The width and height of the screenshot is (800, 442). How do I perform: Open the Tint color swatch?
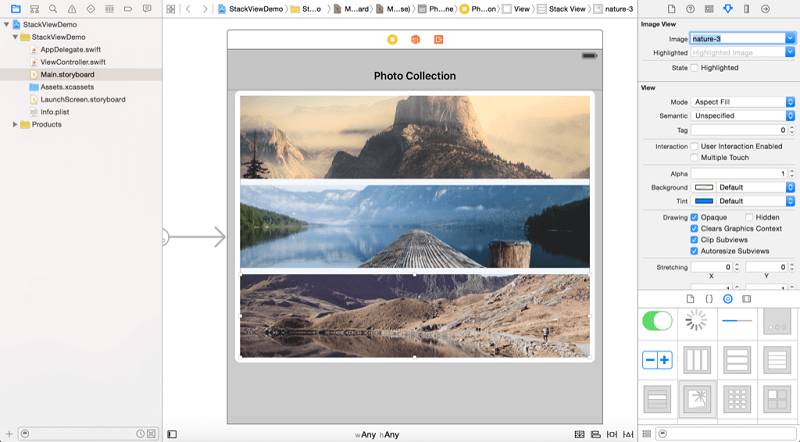[x=704, y=201]
